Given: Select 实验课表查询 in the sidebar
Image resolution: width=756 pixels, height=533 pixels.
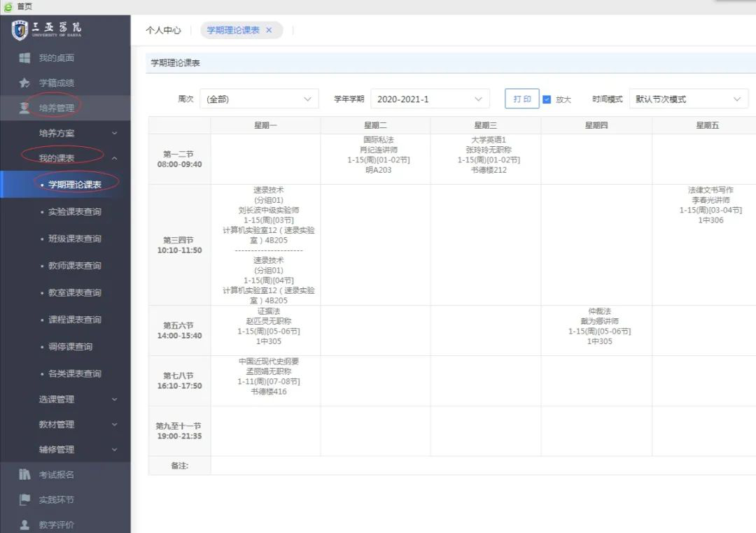Looking at the screenshot, I should point(74,211).
